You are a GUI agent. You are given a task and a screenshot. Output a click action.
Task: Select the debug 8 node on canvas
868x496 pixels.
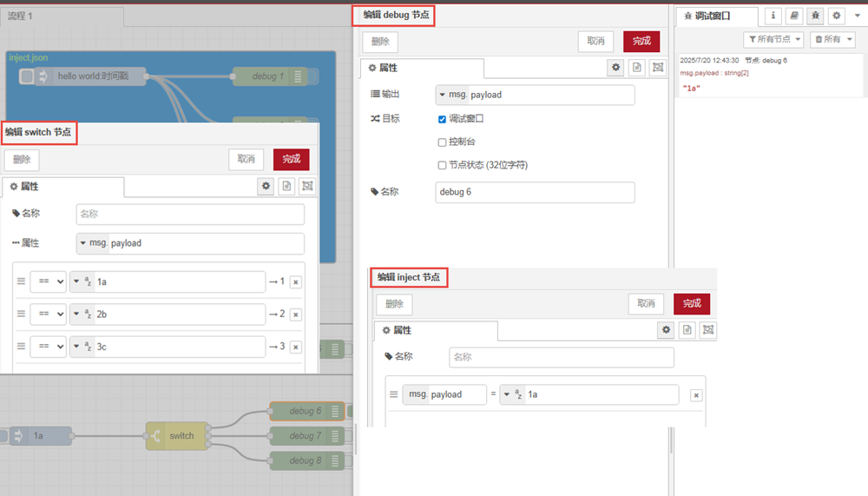[x=307, y=460]
